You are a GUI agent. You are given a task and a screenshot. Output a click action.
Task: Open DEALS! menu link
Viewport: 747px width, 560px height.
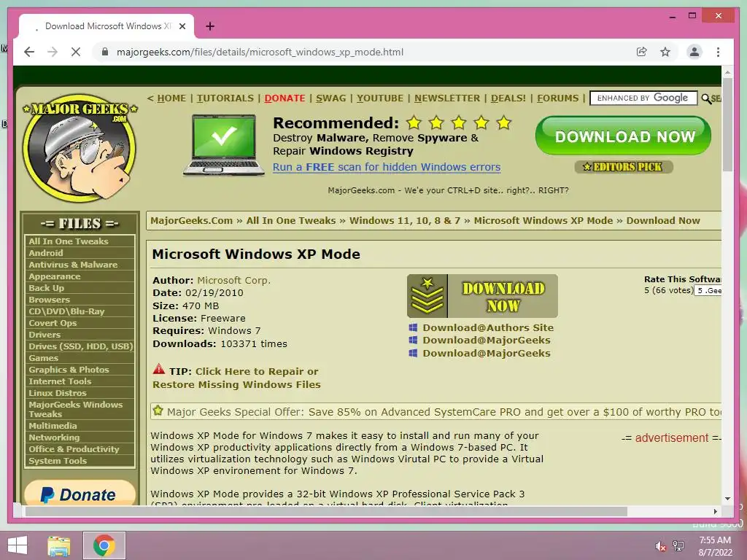508,98
